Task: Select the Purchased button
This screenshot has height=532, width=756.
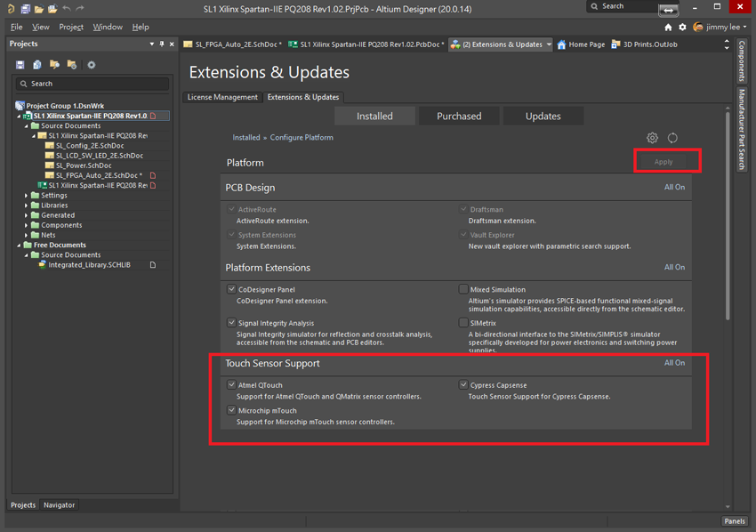Action: (459, 117)
